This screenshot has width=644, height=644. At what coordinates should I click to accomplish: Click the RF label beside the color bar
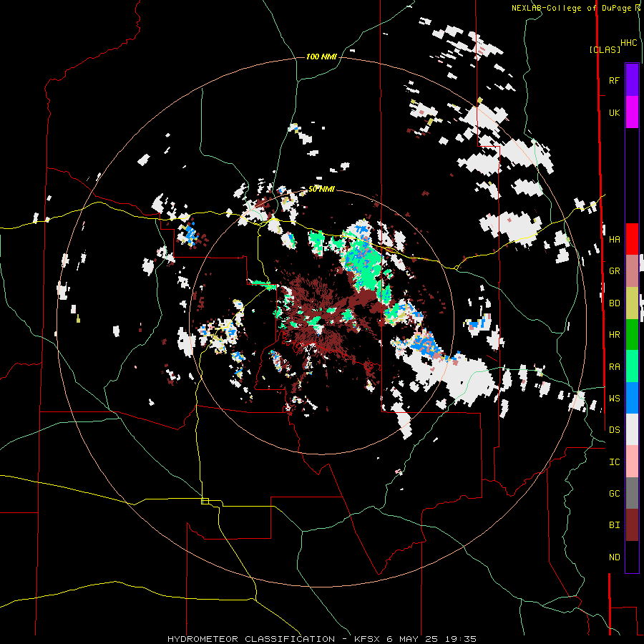coord(614,80)
